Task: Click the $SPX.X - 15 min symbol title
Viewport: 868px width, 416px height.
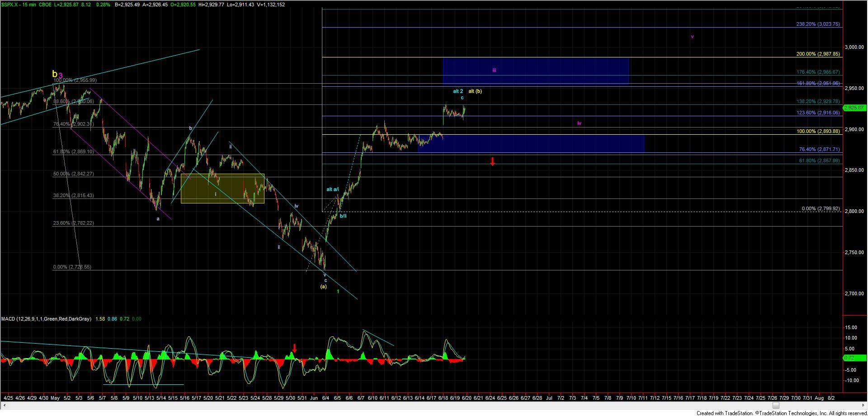Action: 20,5
